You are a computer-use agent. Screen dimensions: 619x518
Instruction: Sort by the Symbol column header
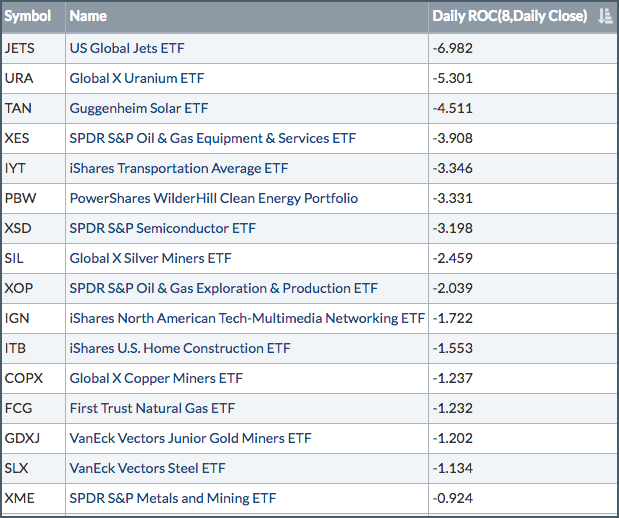(28, 16)
